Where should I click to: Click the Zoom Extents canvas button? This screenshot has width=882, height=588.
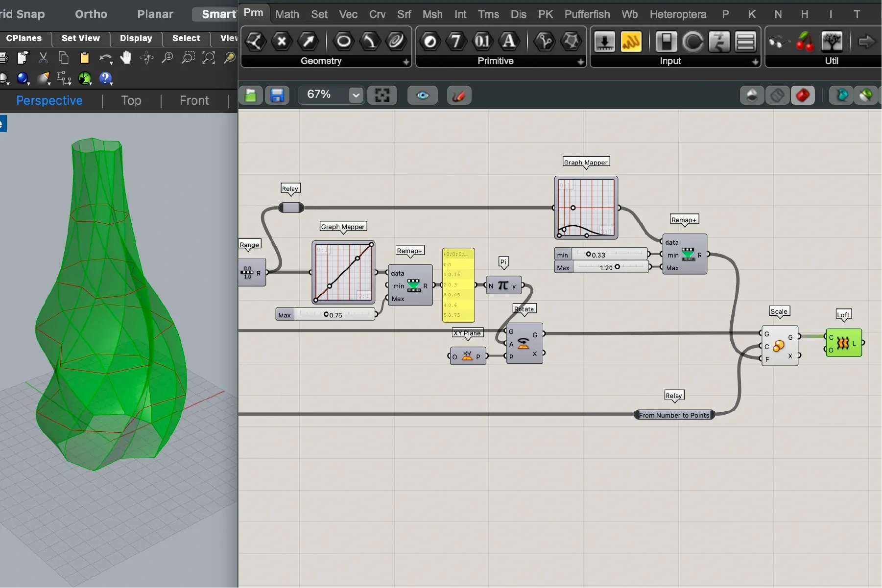coord(382,95)
